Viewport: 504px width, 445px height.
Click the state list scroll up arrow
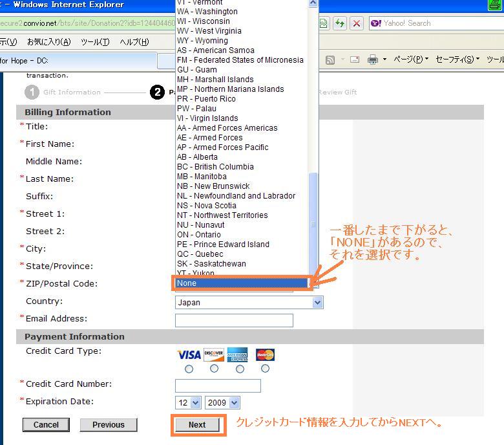pos(313,3)
